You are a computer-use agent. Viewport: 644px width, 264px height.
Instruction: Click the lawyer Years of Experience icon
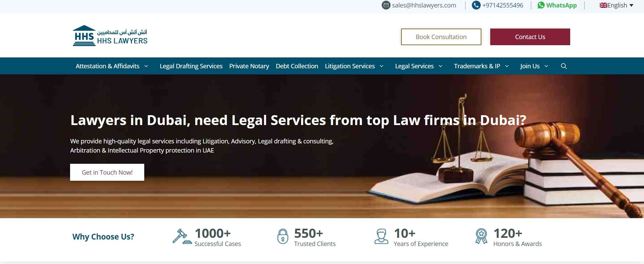click(x=381, y=236)
